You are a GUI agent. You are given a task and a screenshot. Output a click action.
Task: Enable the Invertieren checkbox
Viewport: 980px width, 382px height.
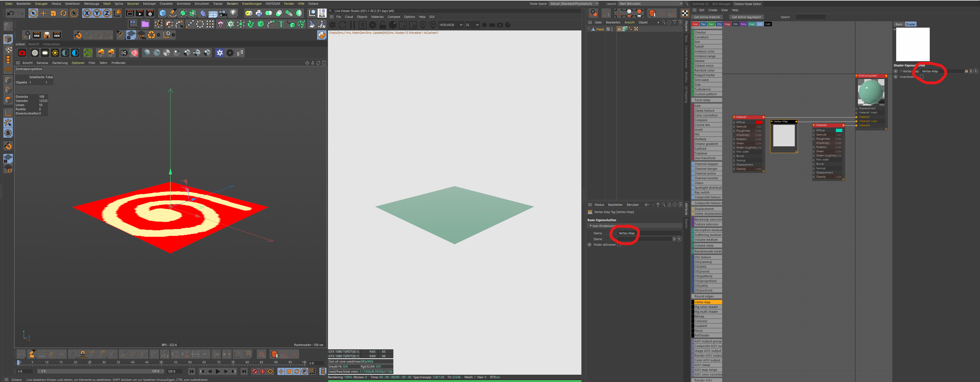click(x=921, y=77)
